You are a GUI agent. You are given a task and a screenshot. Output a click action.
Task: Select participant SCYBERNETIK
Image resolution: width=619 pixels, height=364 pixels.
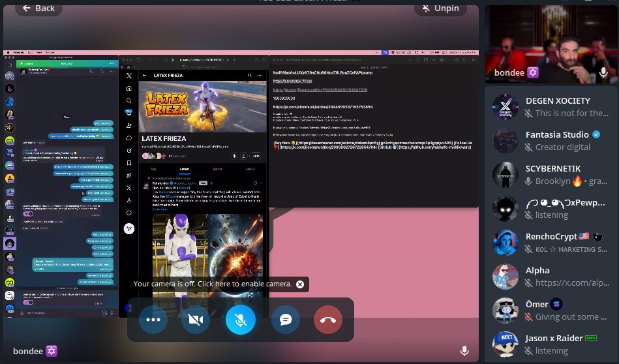551,175
